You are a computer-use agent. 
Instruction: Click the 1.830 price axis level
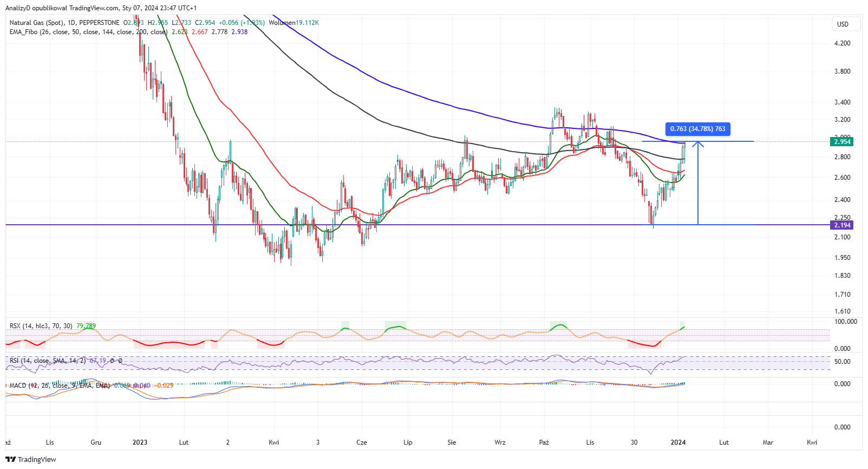pos(842,276)
